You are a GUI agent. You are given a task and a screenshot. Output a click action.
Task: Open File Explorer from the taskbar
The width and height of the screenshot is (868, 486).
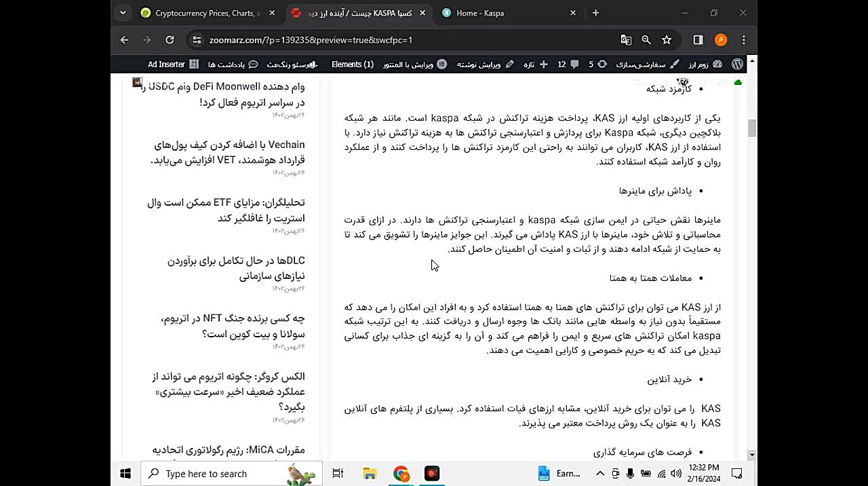[x=370, y=473]
